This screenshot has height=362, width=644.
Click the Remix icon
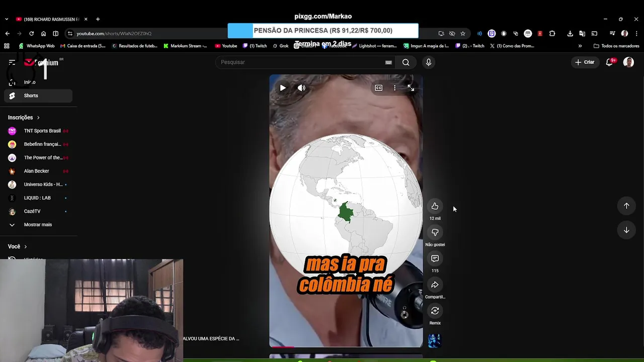435,311
